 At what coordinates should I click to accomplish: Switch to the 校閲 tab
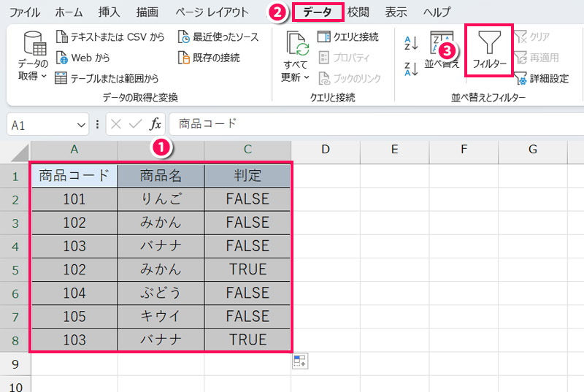pos(358,12)
